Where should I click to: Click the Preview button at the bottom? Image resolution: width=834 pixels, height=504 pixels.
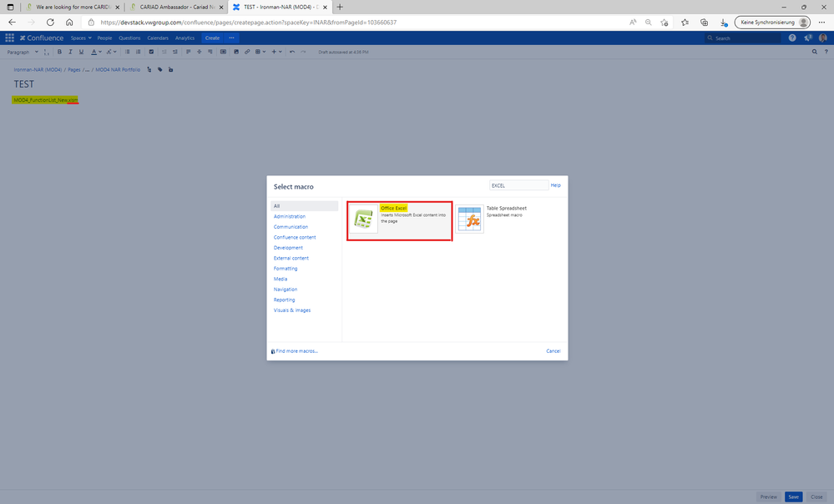point(769,496)
